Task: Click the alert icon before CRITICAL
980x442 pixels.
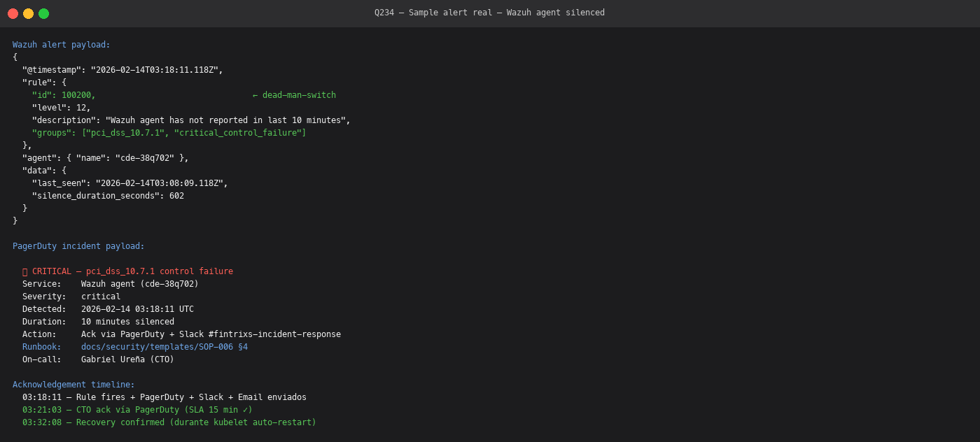Action: click(x=25, y=271)
